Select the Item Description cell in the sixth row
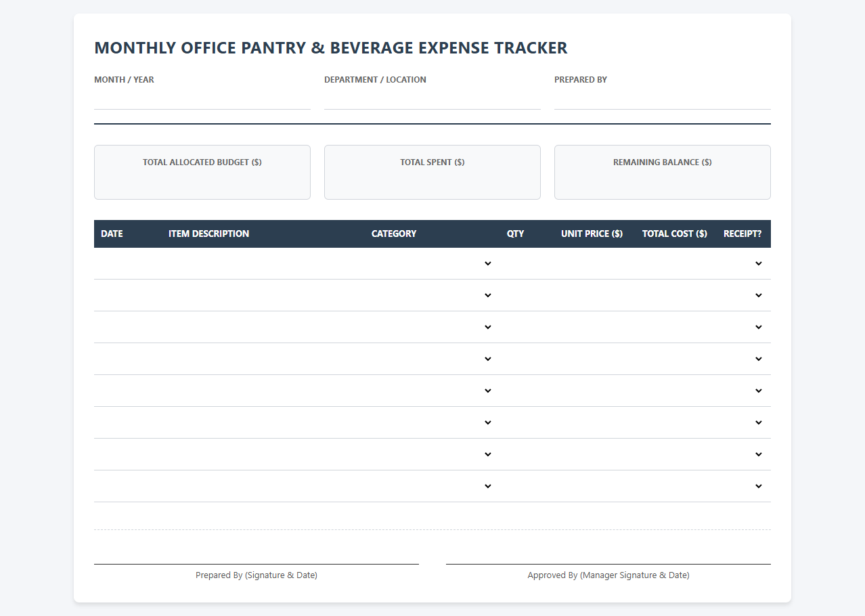 [263, 422]
